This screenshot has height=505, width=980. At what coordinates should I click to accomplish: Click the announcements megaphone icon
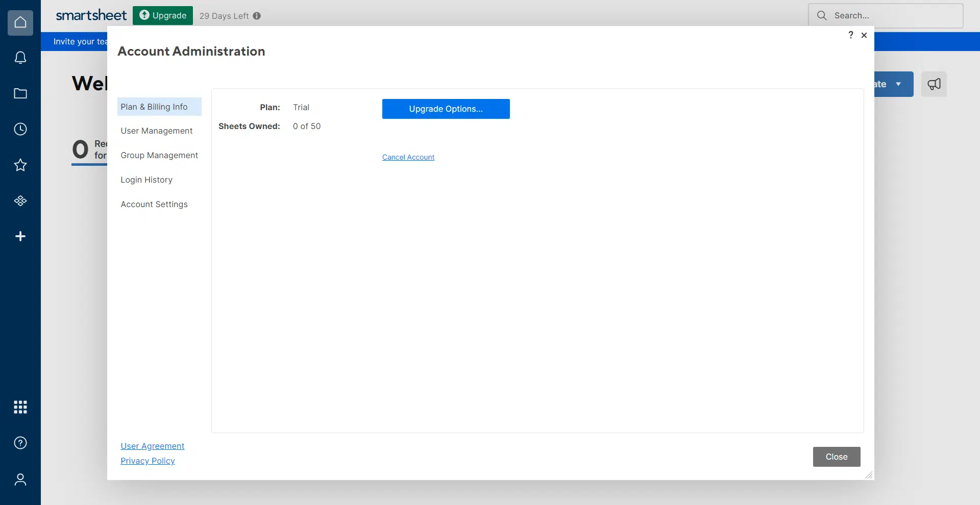click(x=934, y=84)
